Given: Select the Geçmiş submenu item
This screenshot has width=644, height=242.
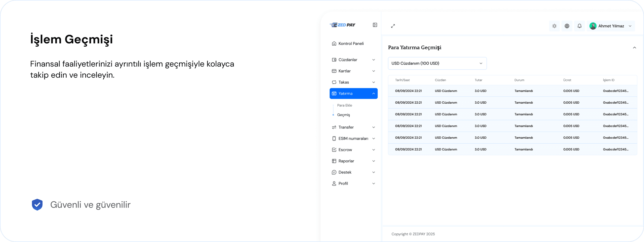Looking at the screenshot, I should [x=343, y=115].
